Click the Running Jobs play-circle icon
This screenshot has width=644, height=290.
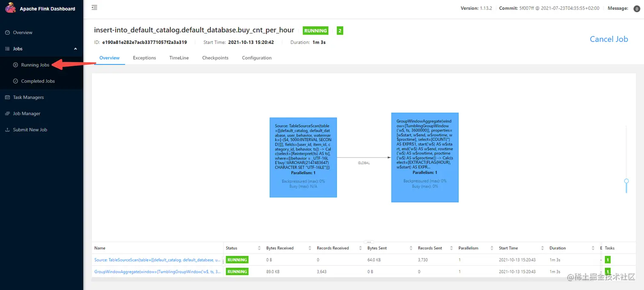click(16, 65)
